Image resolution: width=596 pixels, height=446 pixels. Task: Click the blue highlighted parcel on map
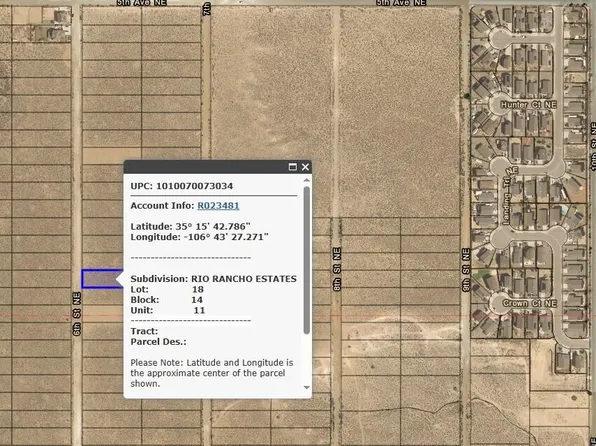tap(101, 279)
